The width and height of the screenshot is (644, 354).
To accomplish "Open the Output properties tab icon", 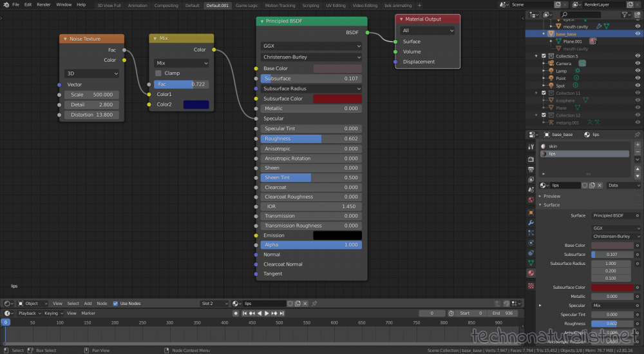I will [531, 170].
